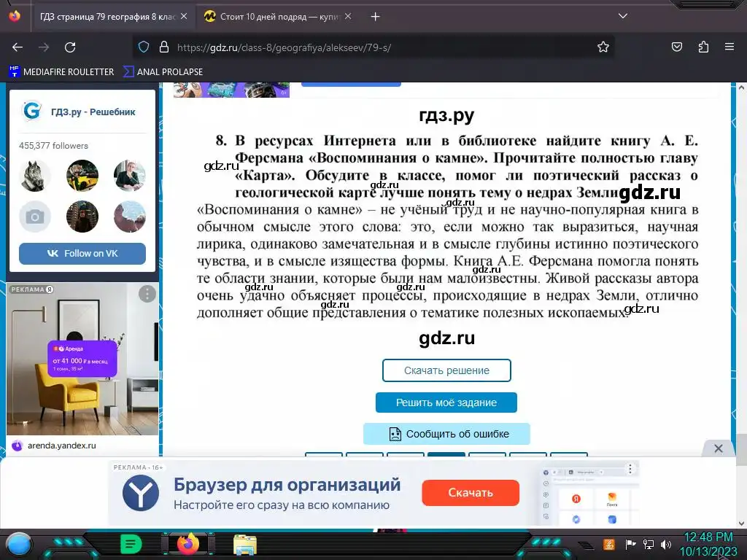Open File Explorer on the taskbar
This screenshot has height=560, width=747.
coord(245,545)
